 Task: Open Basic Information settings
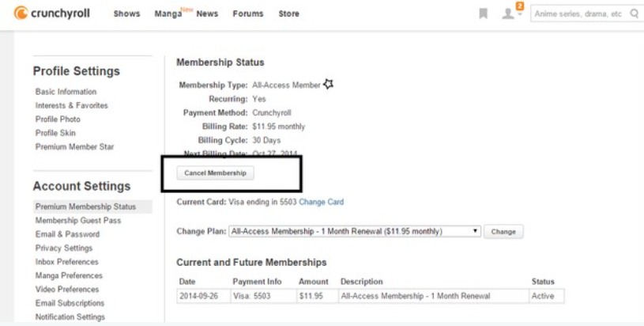click(x=66, y=92)
